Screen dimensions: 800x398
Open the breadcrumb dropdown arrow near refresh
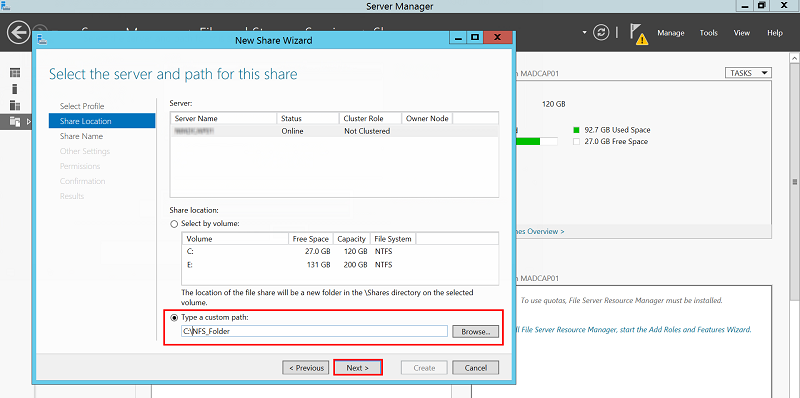[x=584, y=32]
